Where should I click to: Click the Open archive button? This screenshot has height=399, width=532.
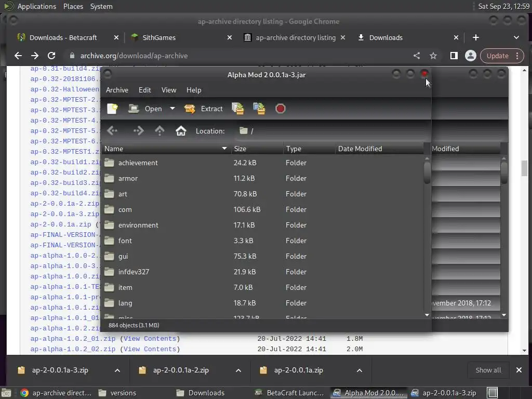pyautogui.click(x=145, y=109)
